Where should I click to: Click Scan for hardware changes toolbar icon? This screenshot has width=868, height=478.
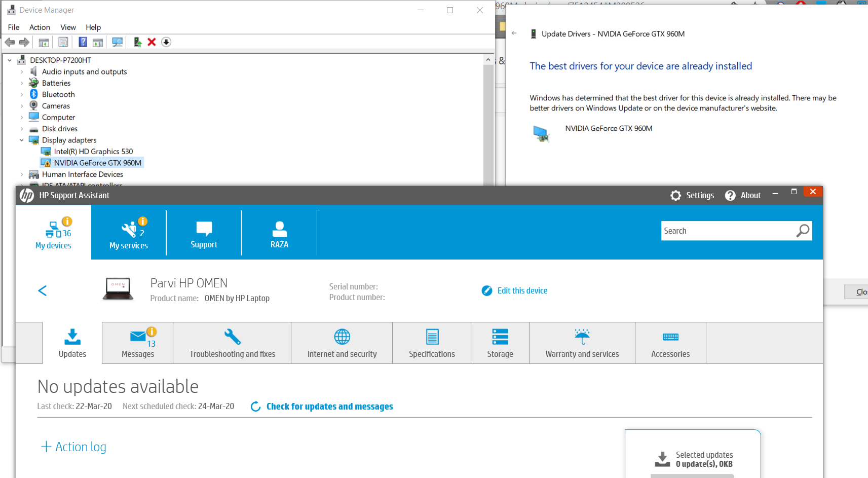click(118, 42)
